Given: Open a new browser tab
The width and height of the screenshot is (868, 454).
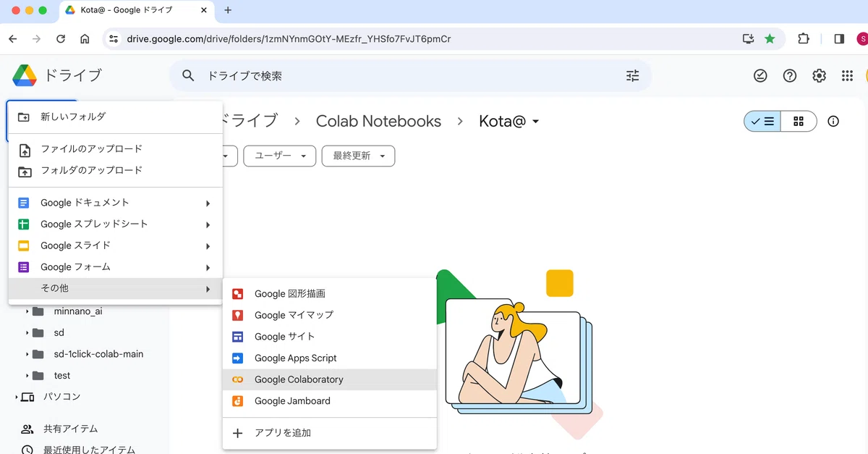Looking at the screenshot, I should pyautogui.click(x=228, y=10).
